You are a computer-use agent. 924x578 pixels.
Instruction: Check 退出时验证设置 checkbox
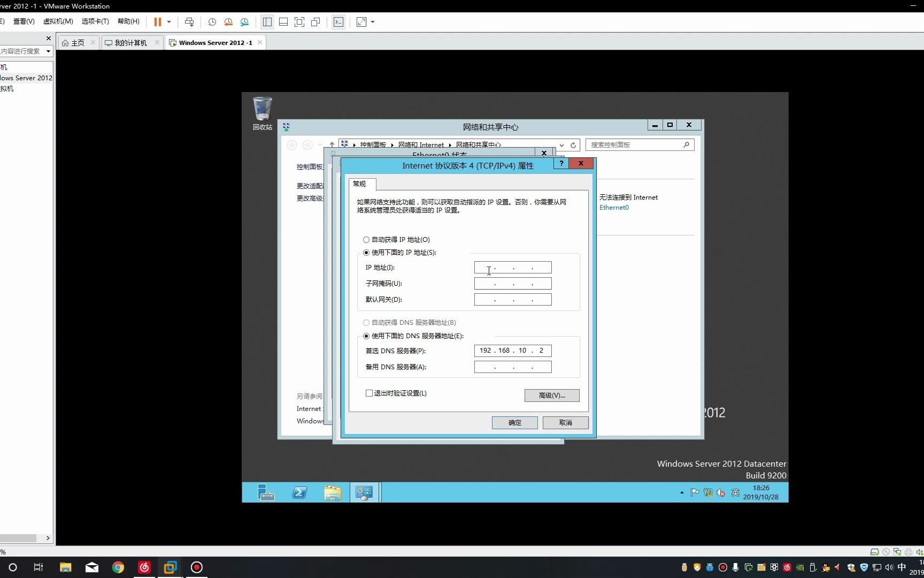[x=369, y=393]
